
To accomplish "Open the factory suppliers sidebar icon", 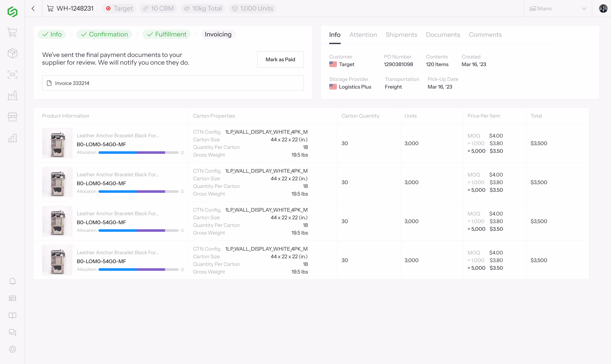I will click(12, 95).
